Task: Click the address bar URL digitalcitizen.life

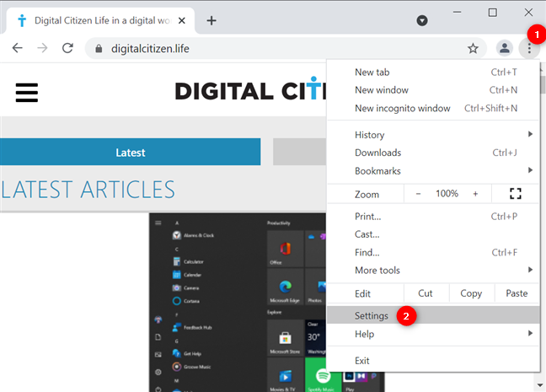Action: click(x=150, y=48)
